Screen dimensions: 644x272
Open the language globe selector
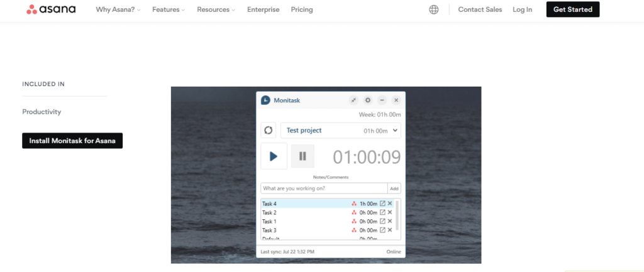tap(434, 9)
